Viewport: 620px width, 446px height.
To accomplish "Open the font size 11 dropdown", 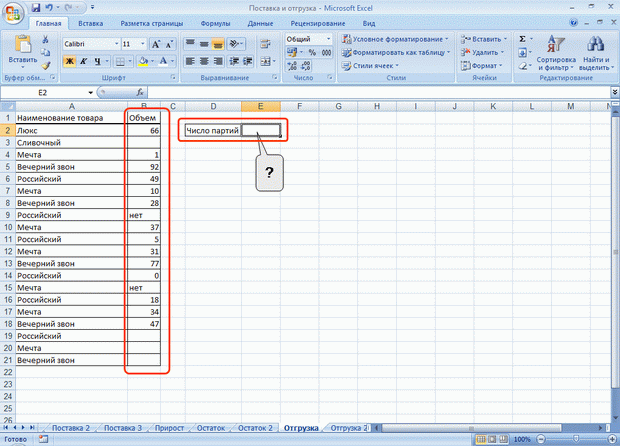I will [143, 44].
